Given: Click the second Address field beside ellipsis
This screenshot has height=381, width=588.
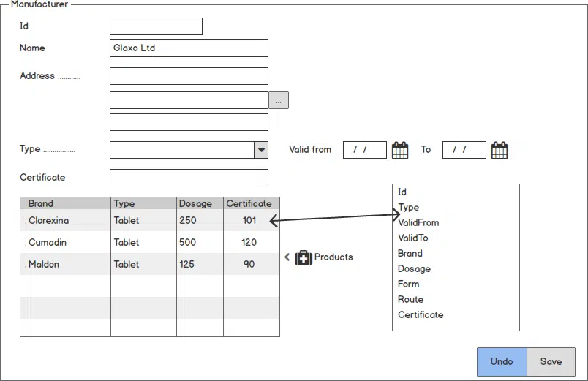Looking at the screenshot, I should (189, 100).
